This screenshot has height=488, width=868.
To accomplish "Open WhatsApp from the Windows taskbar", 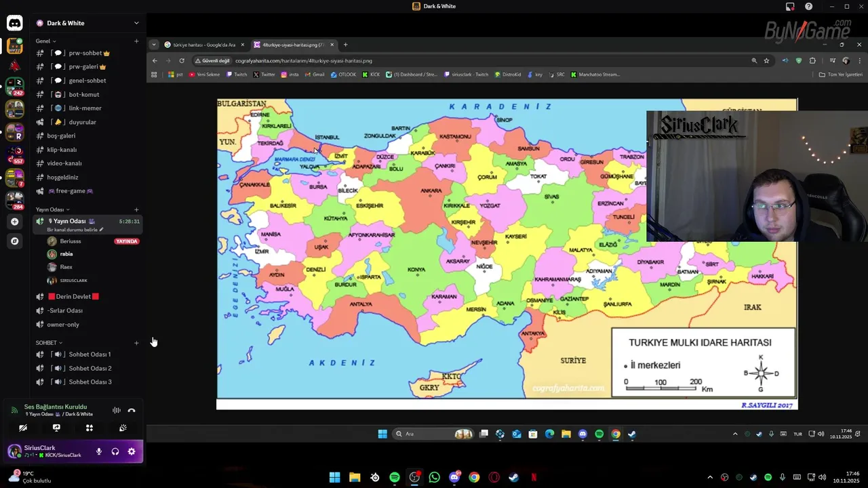I will [434, 477].
